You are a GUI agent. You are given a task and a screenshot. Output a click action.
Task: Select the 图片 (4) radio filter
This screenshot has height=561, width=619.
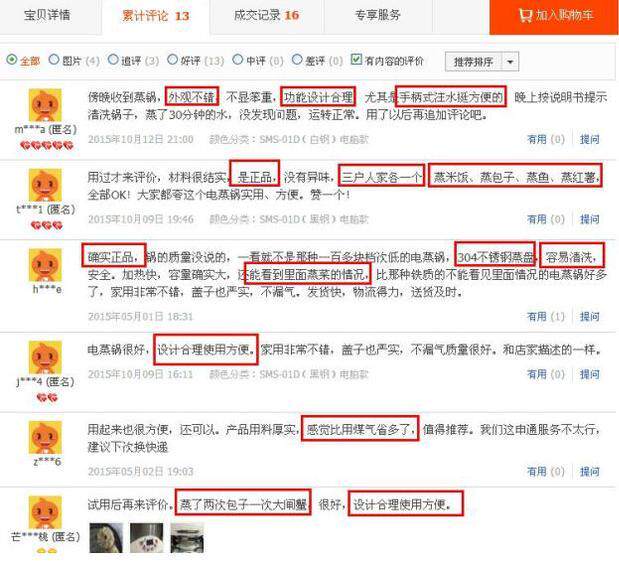(x=54, y=60)
